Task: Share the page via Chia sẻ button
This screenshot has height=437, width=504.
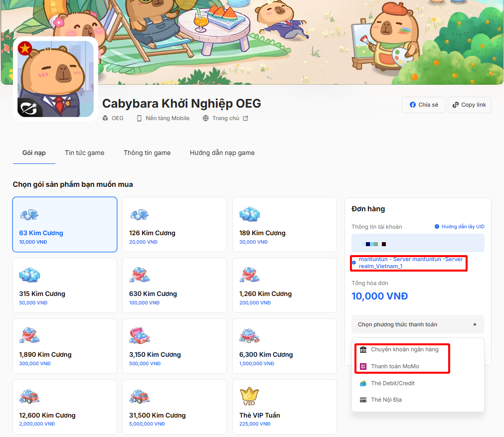Action: tap(424, 105)
